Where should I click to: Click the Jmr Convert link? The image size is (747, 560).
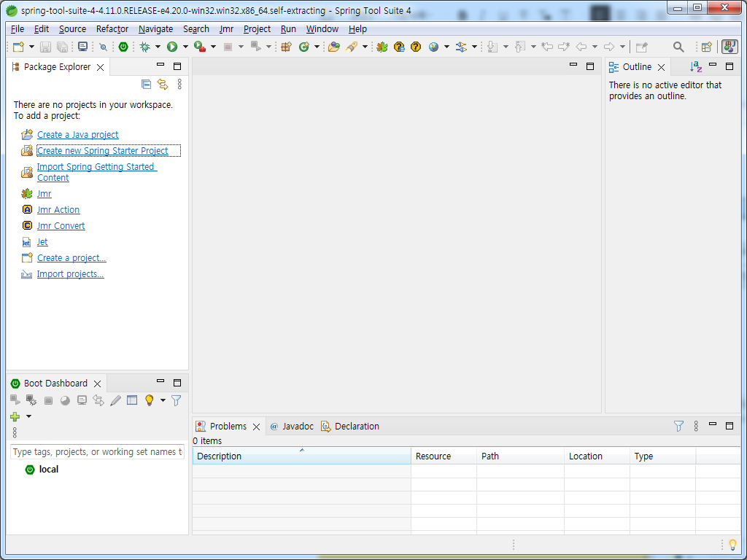point(61,226)
